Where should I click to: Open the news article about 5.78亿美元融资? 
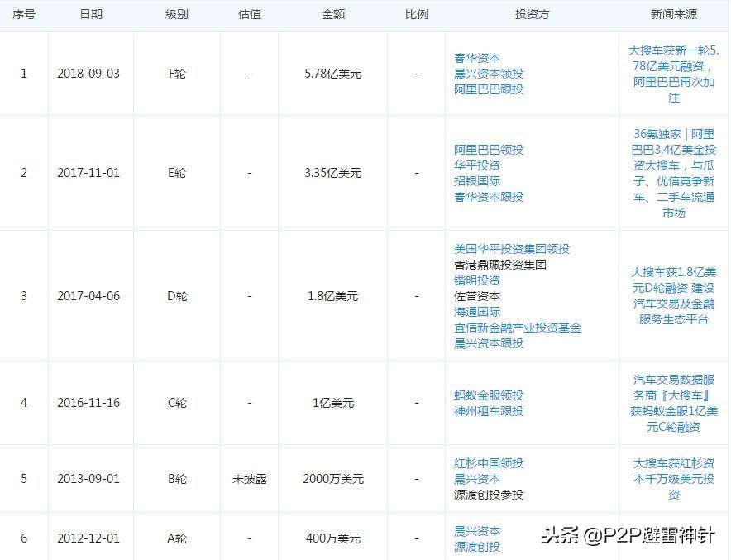(673, 73)
